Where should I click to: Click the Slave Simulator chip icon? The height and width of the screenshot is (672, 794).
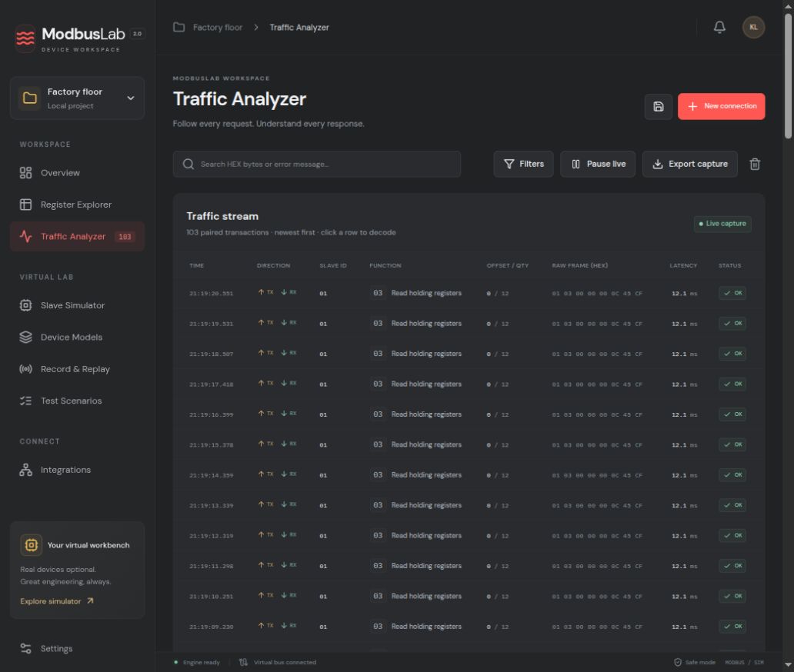tap(26, 305)
